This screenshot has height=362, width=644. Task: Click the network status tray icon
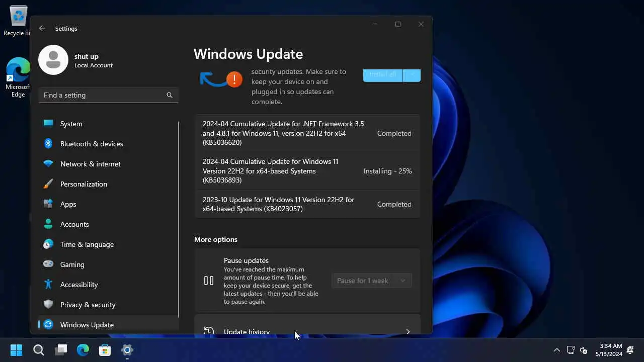point(571,350)
